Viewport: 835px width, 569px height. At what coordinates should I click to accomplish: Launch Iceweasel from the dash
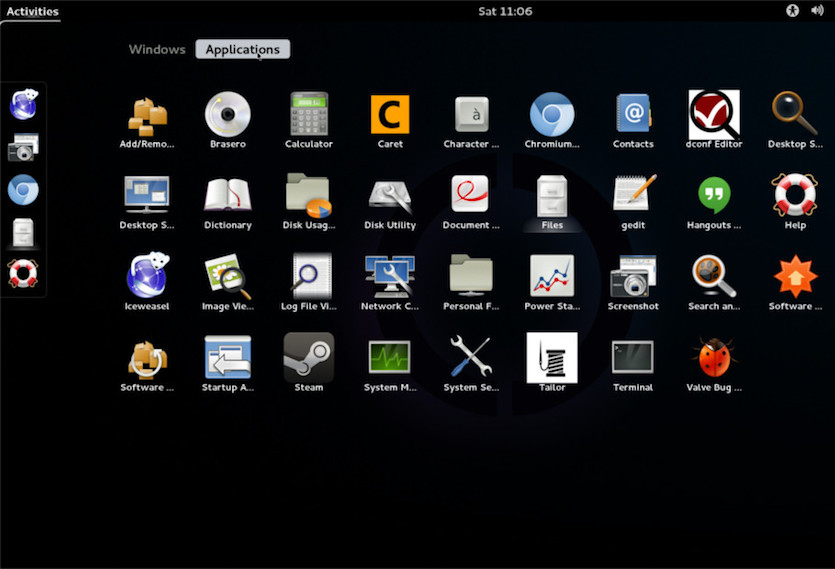[x=23, y=104]
